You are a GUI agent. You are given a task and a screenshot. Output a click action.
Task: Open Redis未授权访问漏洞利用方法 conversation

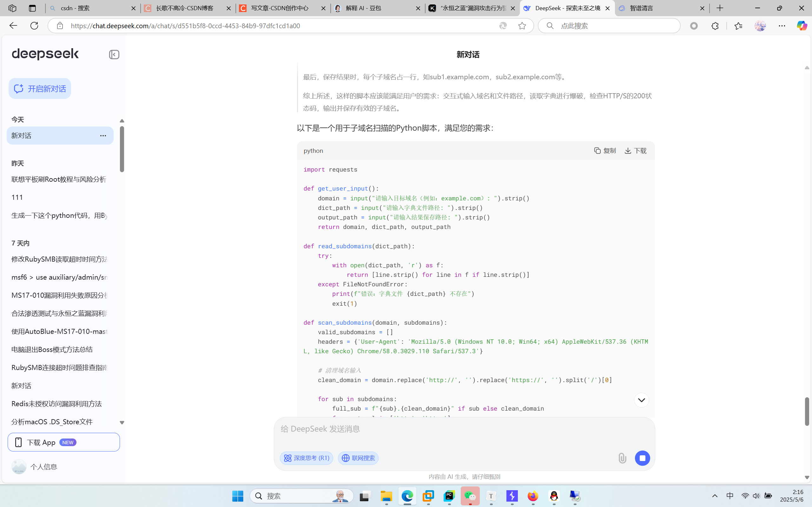[x=56, y=404]
